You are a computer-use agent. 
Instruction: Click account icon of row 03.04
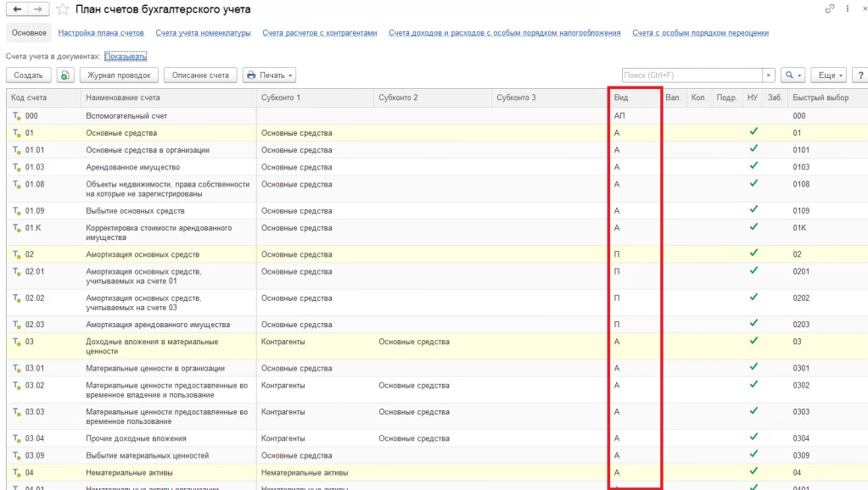pos(17,439)
